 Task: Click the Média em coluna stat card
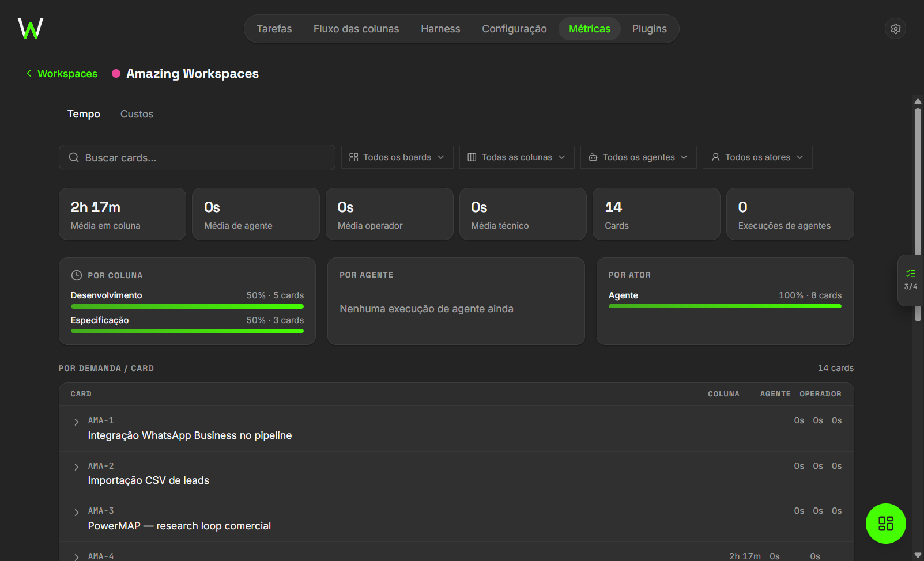122,214
